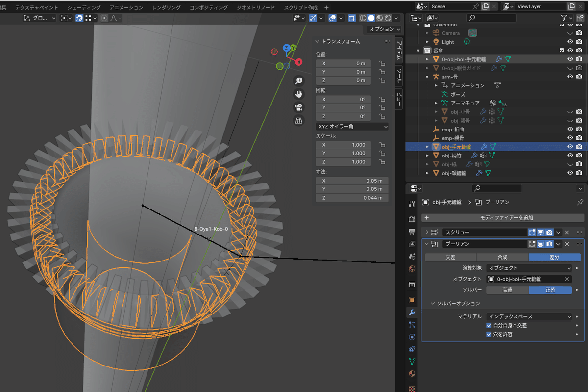This screenshot has width=588, height=392.
Task: Select rendered viewport shading
Action: coord(388,18)
